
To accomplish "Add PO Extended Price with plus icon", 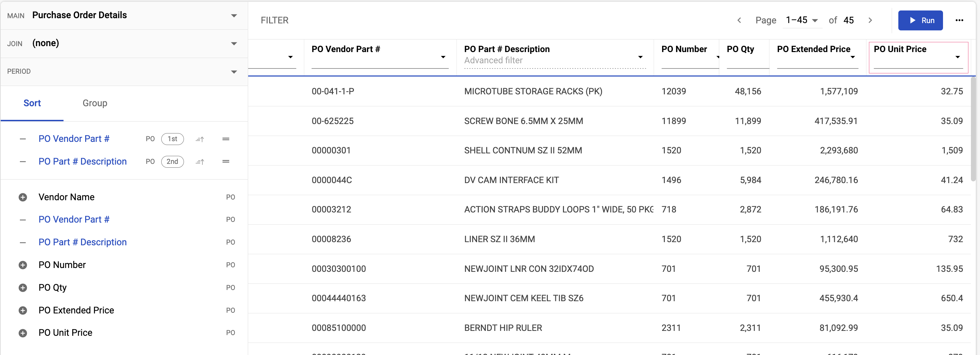I will pos(23,310).
